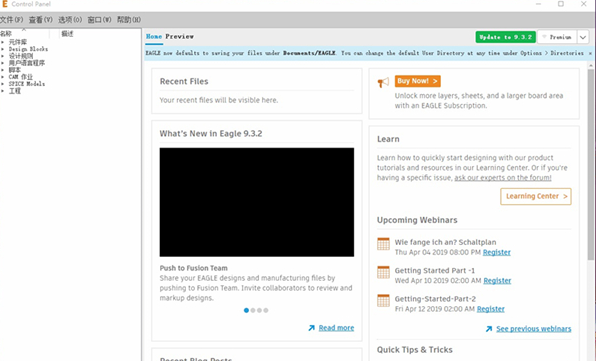Open the 帮助(H) menu
This screenshot has height=361, width=596.
pyautogui.click(x=128, y=20)
